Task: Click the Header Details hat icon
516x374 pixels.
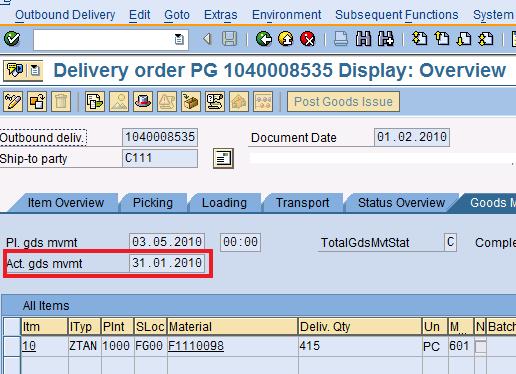Action: [143, 102]
